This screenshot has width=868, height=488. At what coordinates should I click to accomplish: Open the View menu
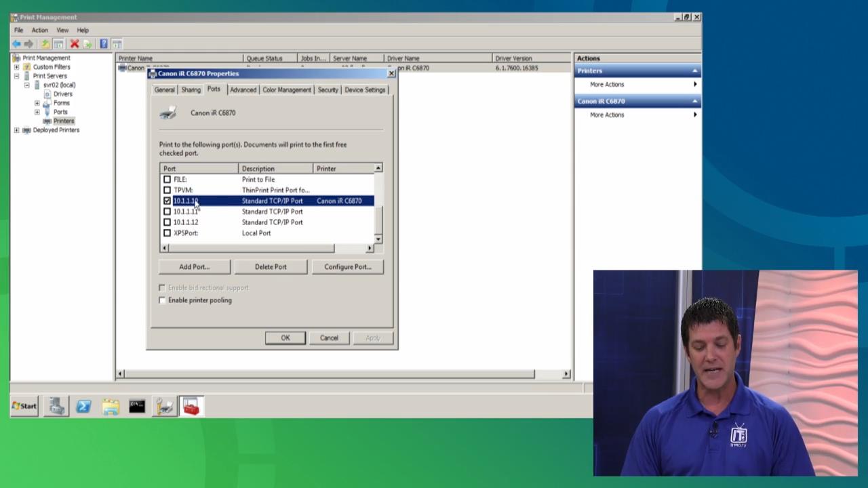pos(62,30)
